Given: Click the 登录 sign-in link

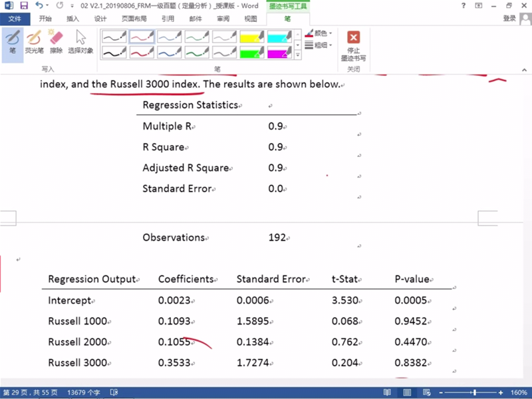Looking at the screenshot, I should tap(510, 19).
